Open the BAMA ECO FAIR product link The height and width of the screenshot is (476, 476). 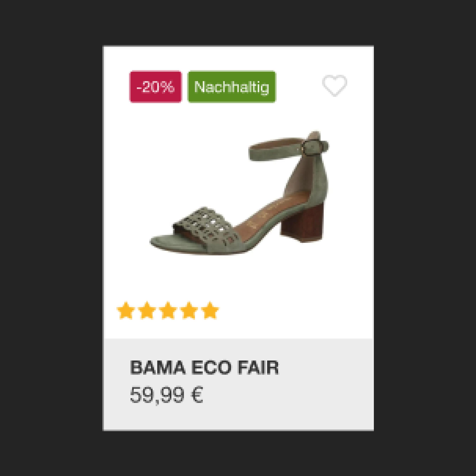click(x=204, y=367)
